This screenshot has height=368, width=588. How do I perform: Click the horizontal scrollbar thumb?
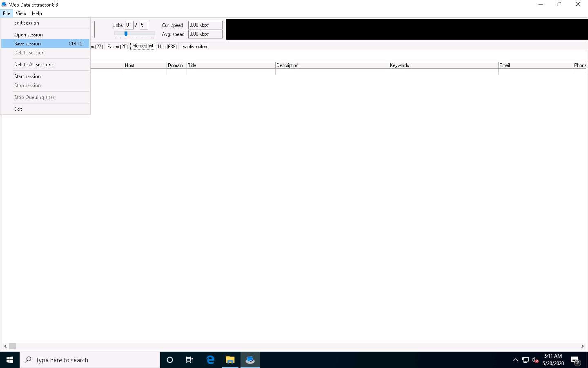coord(12,346)
